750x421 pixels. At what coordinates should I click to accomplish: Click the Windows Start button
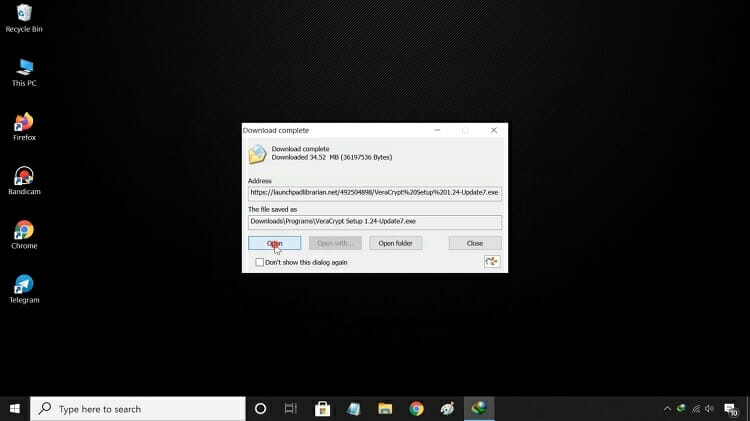pos(15,409)
